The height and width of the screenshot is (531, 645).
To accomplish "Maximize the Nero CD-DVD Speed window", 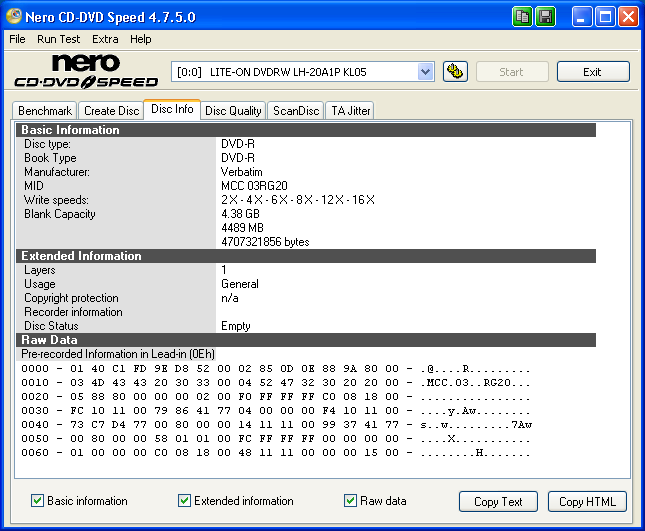I will tap(605, 17).
